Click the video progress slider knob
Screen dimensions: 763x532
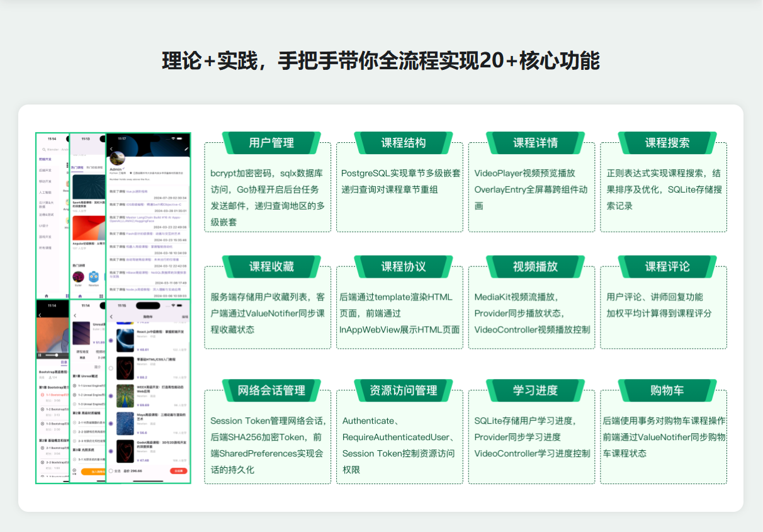point(55,355)
